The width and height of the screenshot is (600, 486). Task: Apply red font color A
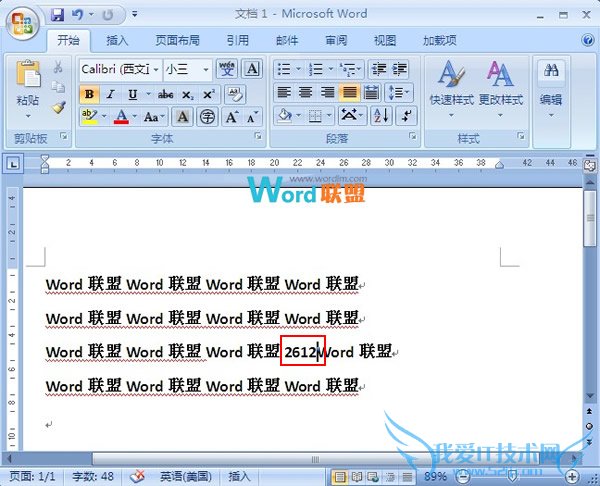coord(121,117)
